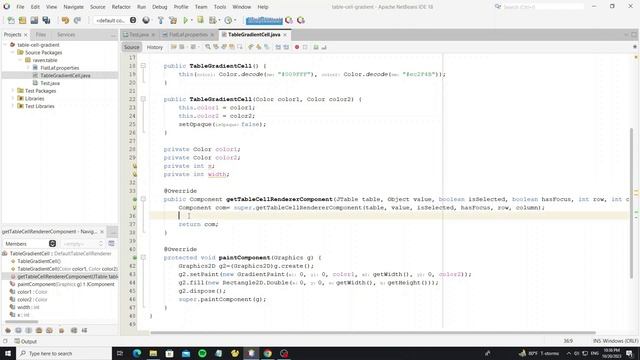Open the empty filter combo box in Navigator
This screenshot has height=360, width=640.
pyautogui.click(x=82, y=244)
